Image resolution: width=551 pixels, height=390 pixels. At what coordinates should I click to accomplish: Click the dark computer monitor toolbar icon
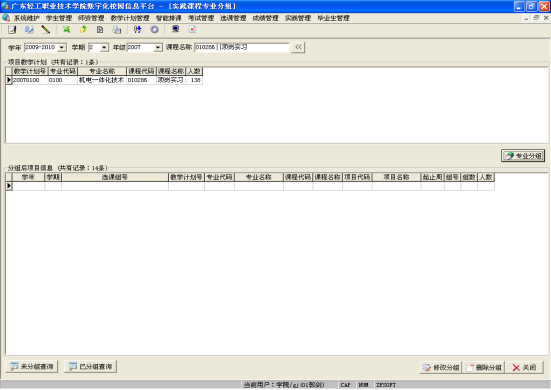click(175, 30)
